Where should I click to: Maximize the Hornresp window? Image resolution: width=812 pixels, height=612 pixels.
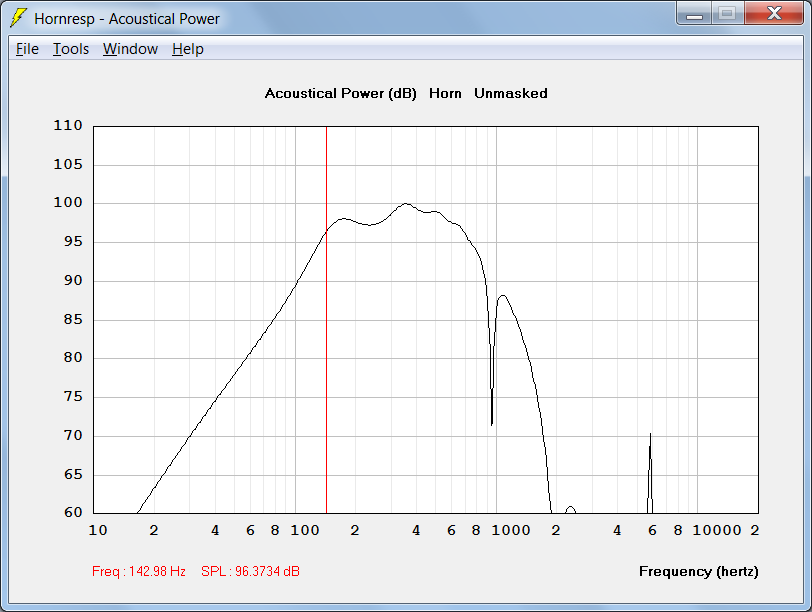[728, 13]
